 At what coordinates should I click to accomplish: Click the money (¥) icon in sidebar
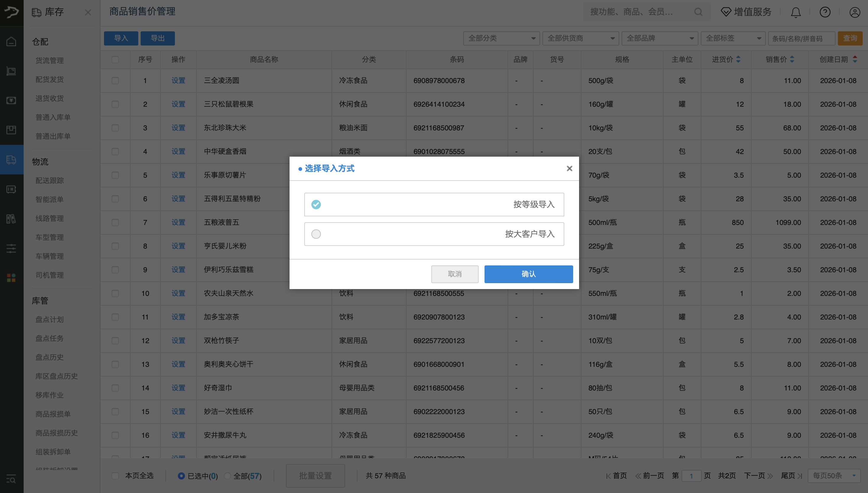click(x=11, y=100)
